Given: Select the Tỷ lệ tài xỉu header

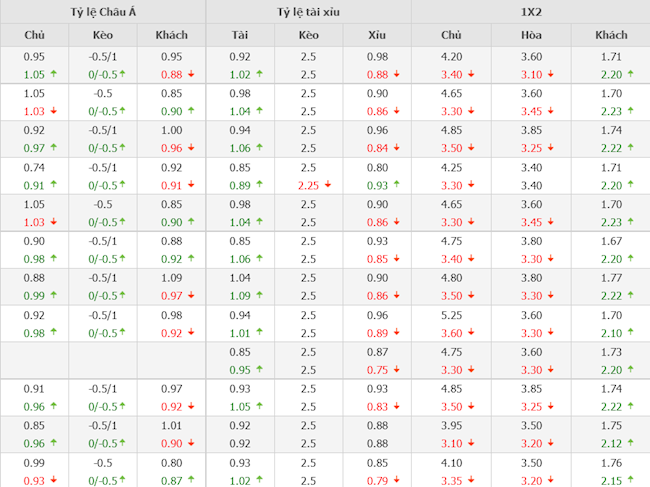Looking at the screenshot, I should tap(308, 12).
